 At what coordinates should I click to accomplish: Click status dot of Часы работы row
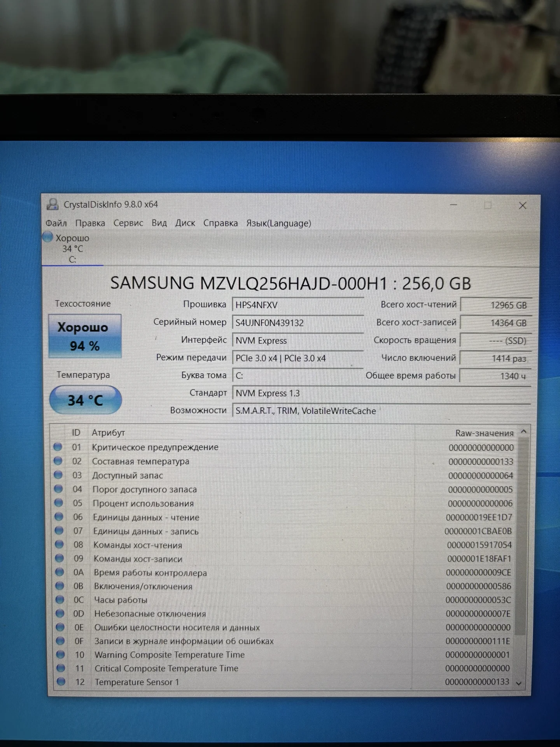click(60, 600)
